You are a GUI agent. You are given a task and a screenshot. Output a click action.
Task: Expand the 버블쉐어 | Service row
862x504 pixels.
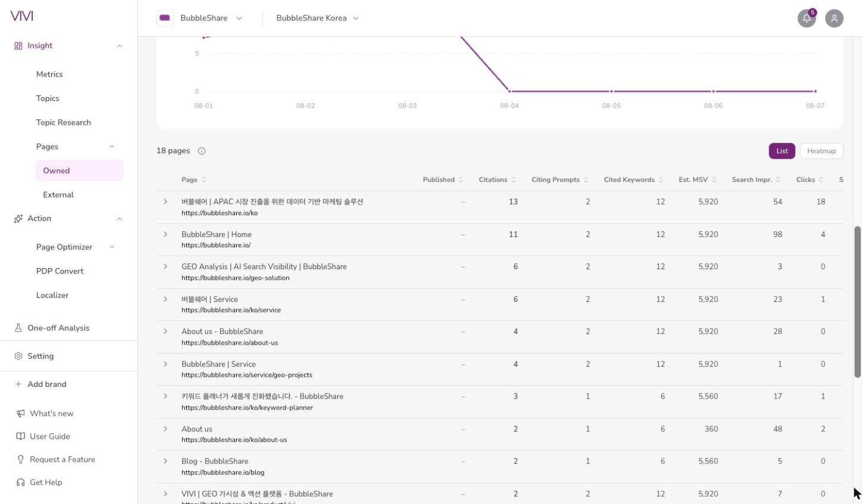(165, 299)
